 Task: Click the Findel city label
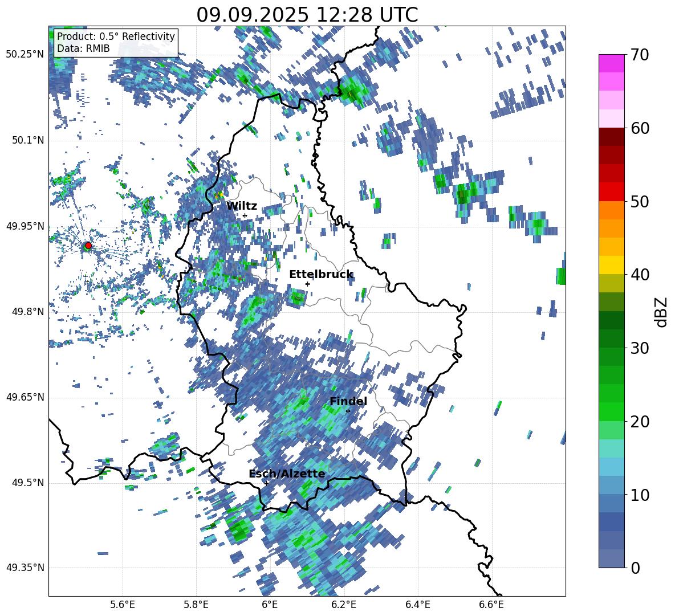point(348,401)
